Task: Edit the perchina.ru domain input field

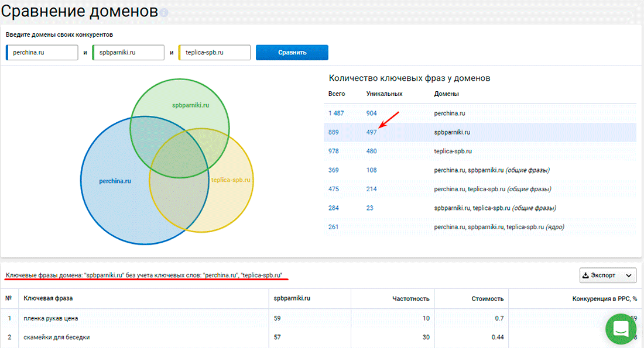Action: click(x=42, y=53)
